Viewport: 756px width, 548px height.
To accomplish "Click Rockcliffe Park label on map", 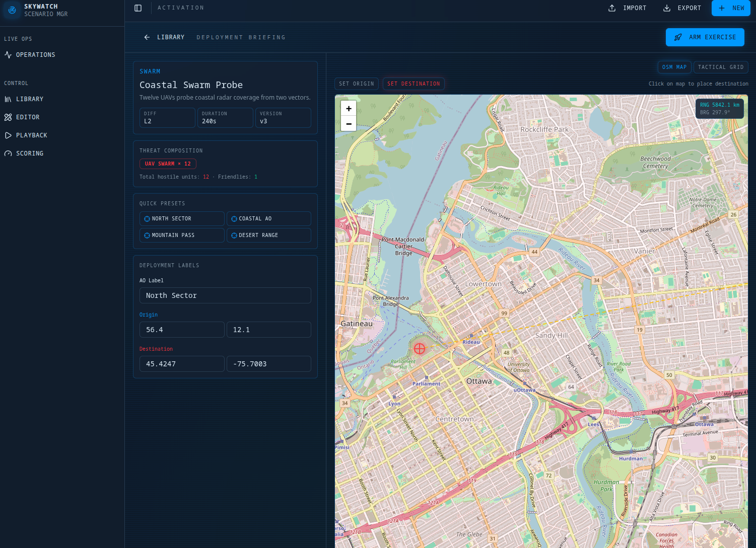I will (544, 129).
